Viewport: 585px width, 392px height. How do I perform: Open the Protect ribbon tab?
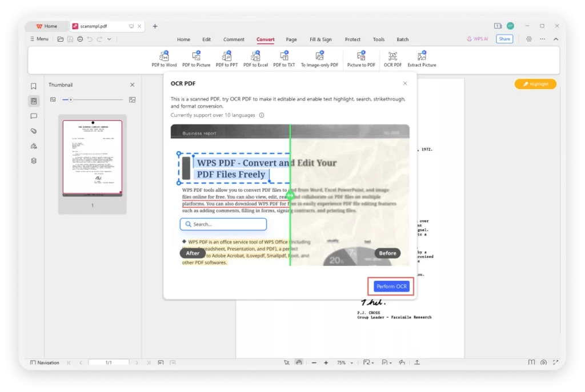point(352,39)
